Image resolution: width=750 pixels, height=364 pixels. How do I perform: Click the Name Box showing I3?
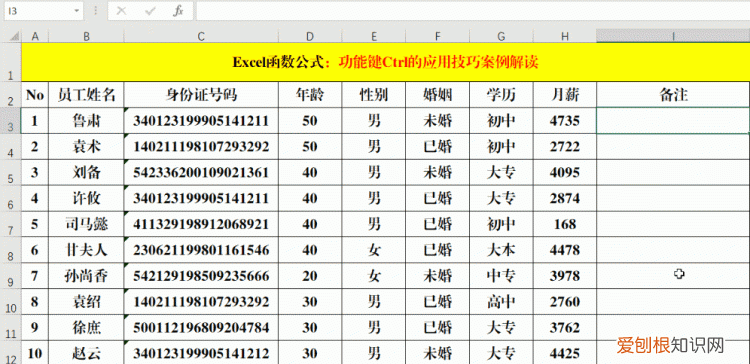(43, 11)
